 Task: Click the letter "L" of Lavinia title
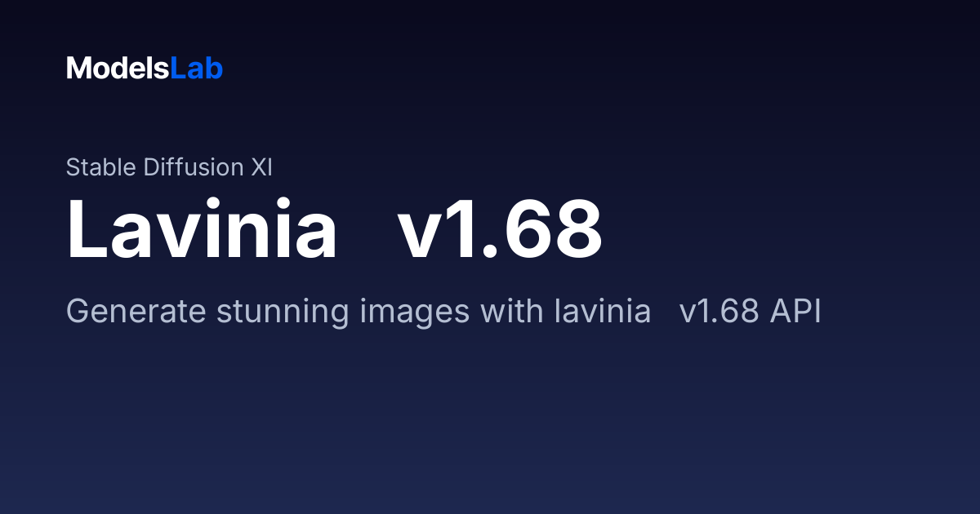point(86,228)
